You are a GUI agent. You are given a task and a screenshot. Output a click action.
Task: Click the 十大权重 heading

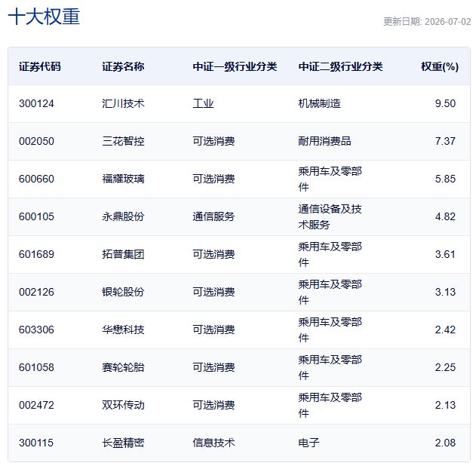(x=44, y=17)
